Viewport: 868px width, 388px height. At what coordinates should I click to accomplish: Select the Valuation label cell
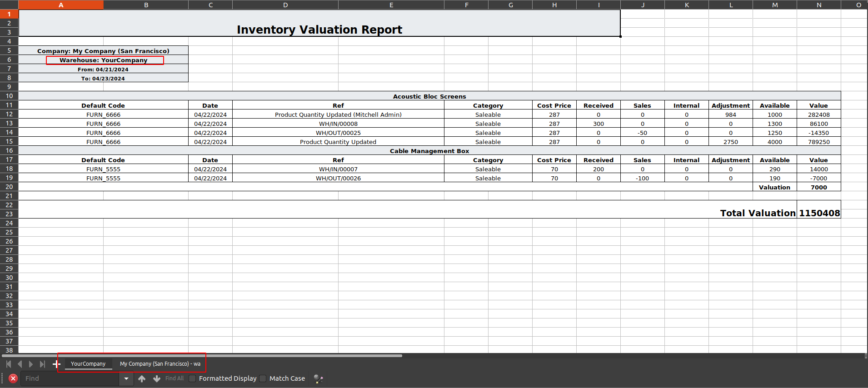(x=775, y=187)
